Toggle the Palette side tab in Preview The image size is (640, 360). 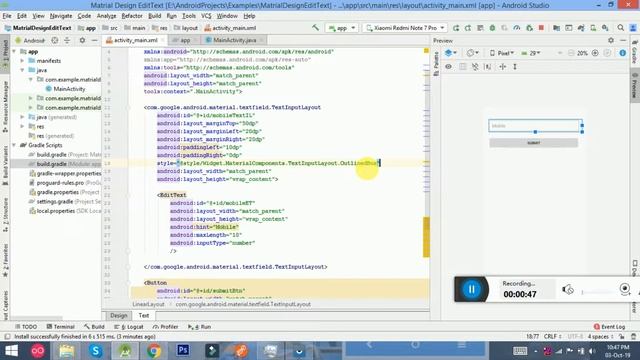(x=436, y=63)
